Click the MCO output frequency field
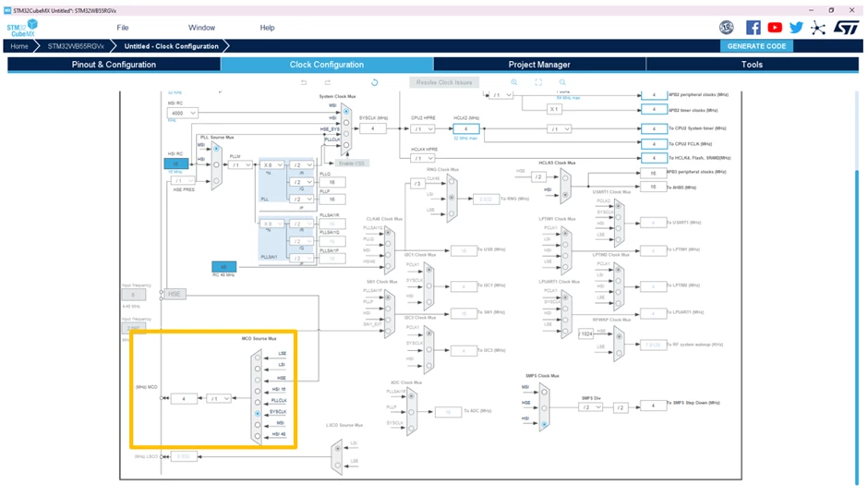The height and width of the screenshot is (497, 868). (x=184, y=398)
